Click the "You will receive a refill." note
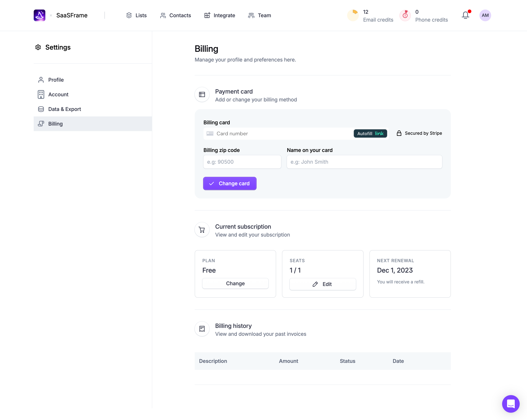 pyautogui.click(x=401, y=282)
